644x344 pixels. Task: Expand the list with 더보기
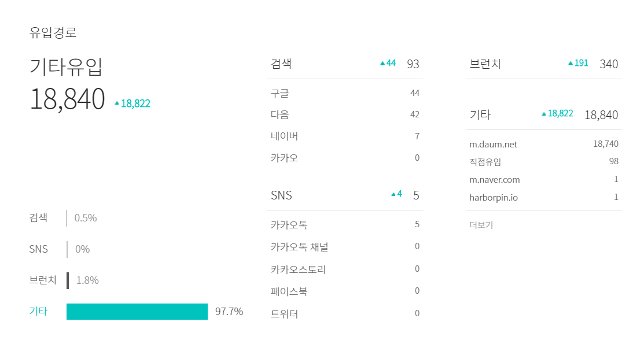click(481, 225)
